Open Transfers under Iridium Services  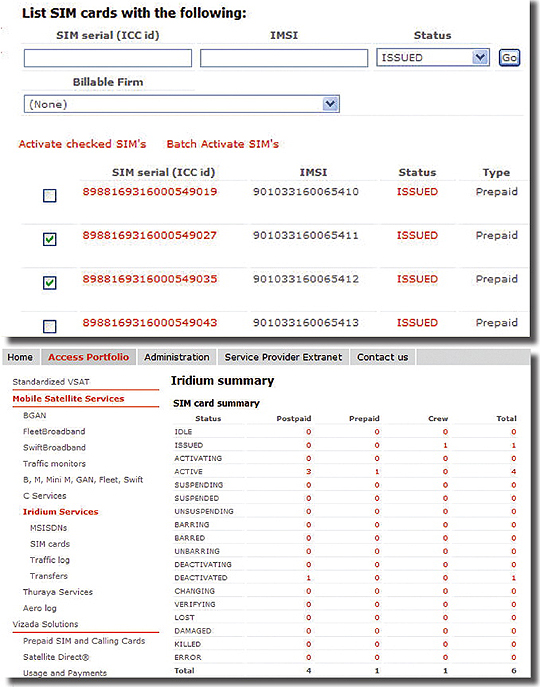[x=49, y=576]
